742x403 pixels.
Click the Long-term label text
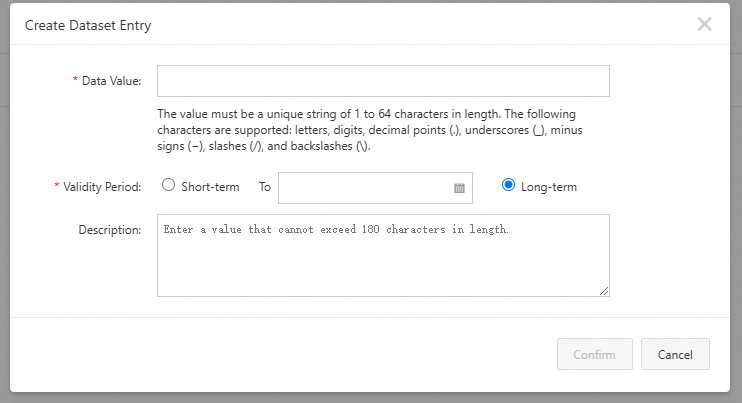pos(549,186)
